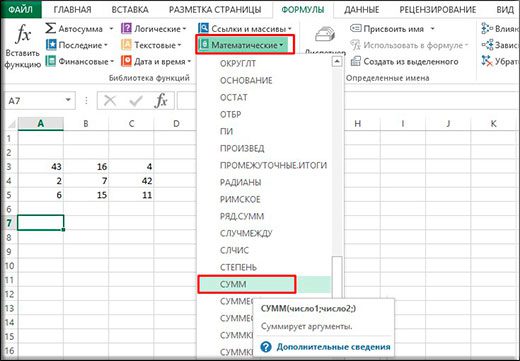Expand the Автосумма dropdown arrow

tap(111, 29)
